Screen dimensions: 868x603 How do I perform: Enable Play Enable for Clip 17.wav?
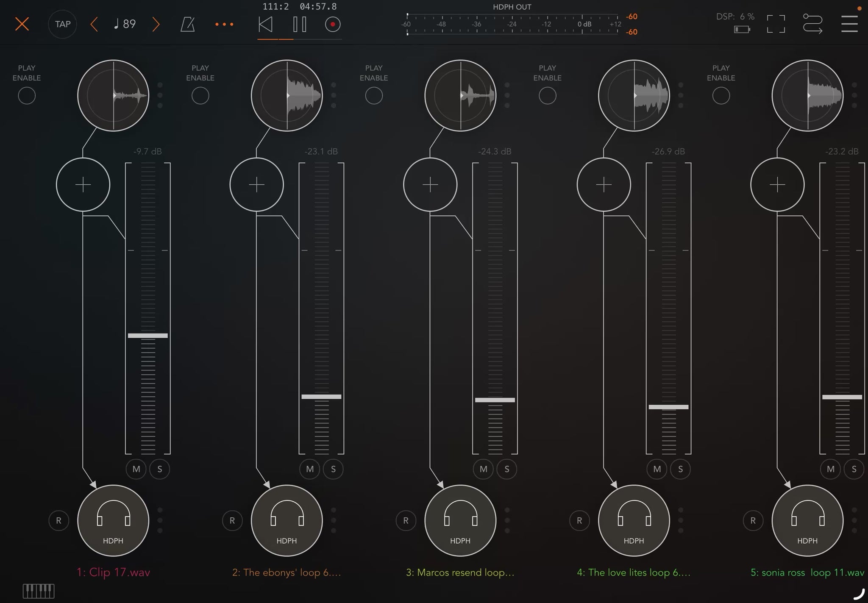pyautogui.click(x=27, y=96)
